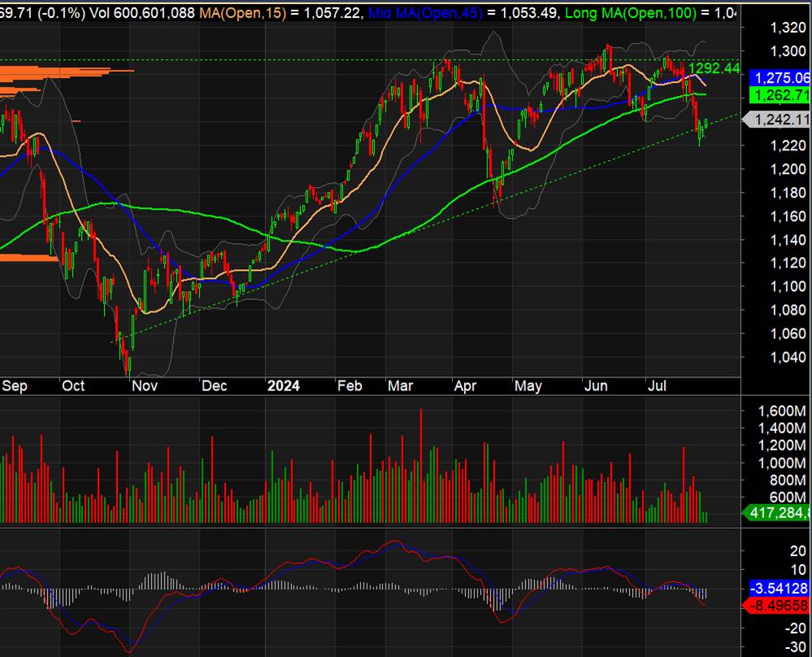This screenshot has height=657, width=812.
Task: Click the Mar label on time axis
Action: click(400, 386)
